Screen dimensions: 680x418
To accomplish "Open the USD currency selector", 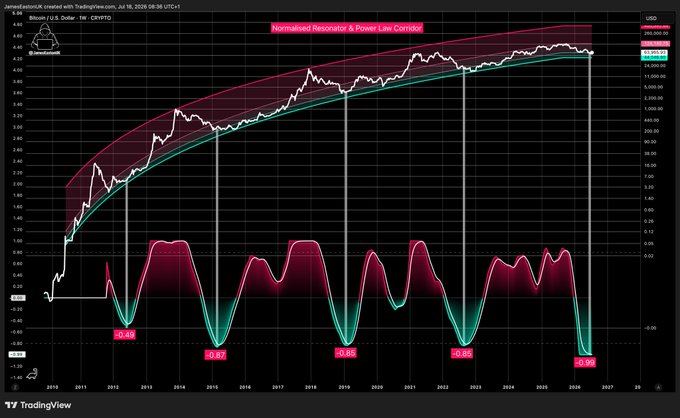I will (657, 18).
